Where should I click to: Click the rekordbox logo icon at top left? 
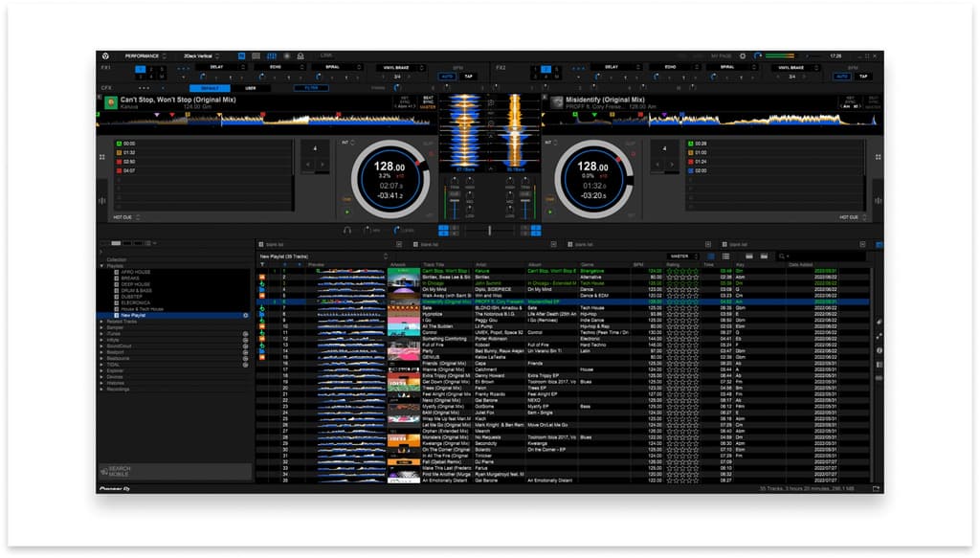pyautogui.click(x=105, y=56)
